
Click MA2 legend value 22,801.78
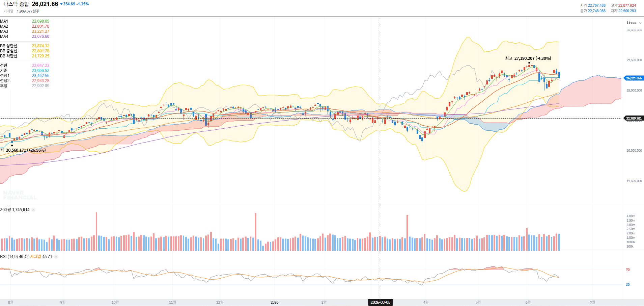[x=40, y=26]
